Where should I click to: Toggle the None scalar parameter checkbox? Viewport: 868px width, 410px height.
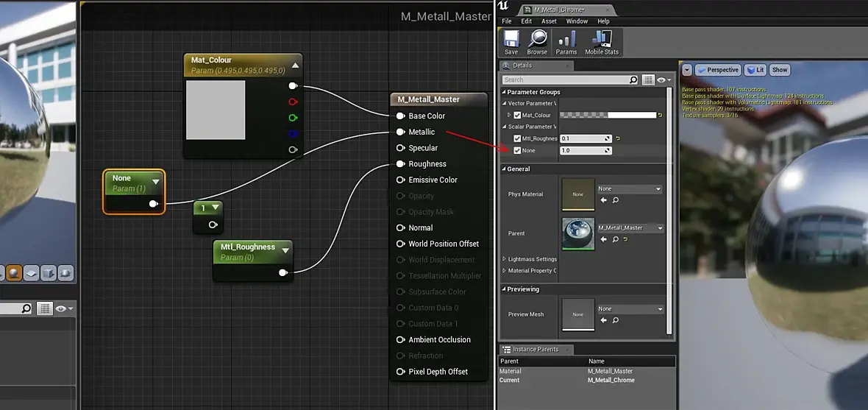coord(517,151)
